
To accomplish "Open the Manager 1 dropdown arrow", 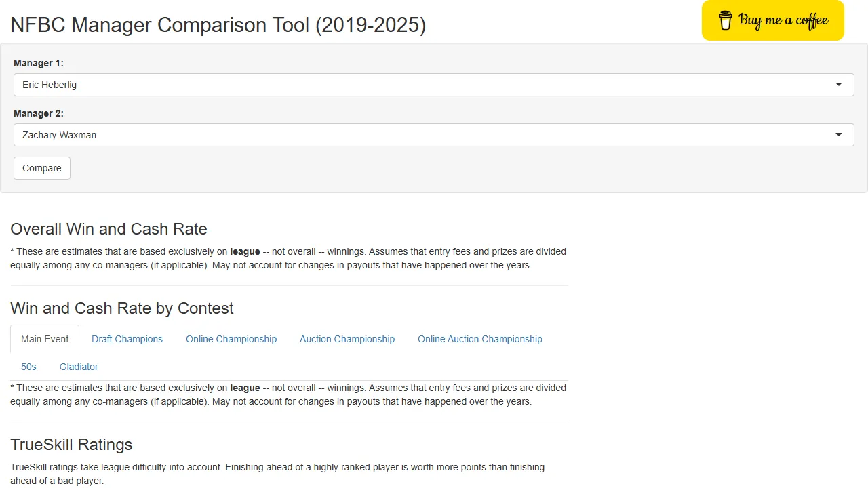I will click(x=839, y=85).
